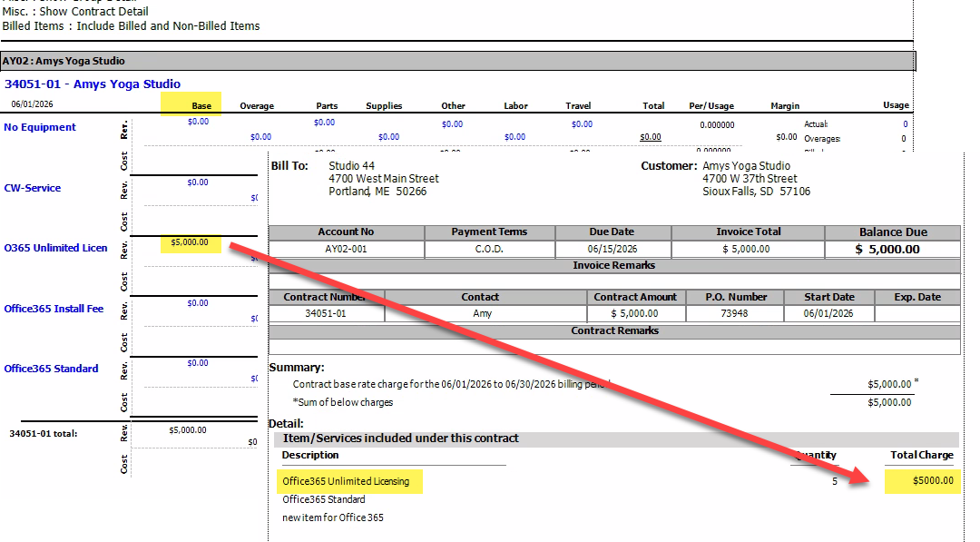
Task: Click the Contract Remarks header bar
Action: 614,330
